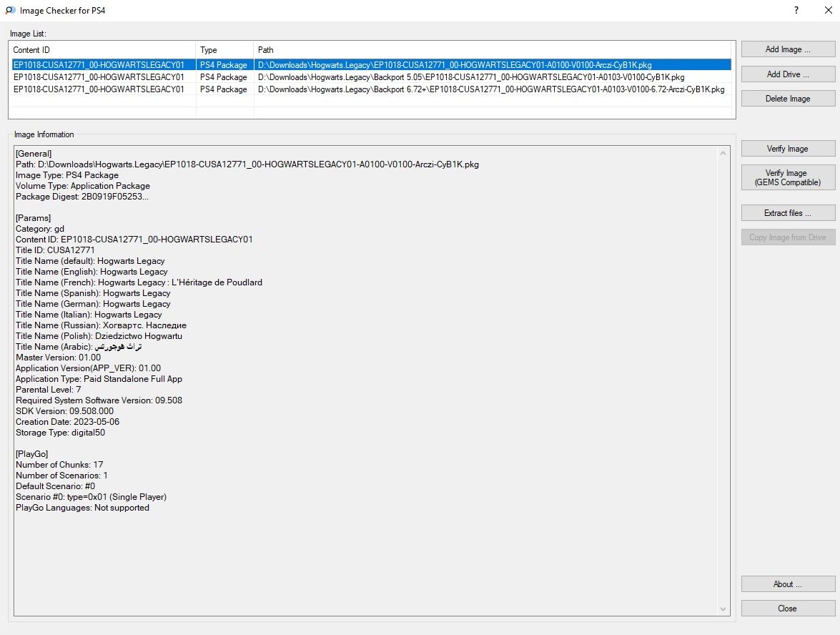The height and width of the screenshot is (635, 840).
Task: Click the 'SDK Version: 09.508.000' line
Action: coord(65,411)
